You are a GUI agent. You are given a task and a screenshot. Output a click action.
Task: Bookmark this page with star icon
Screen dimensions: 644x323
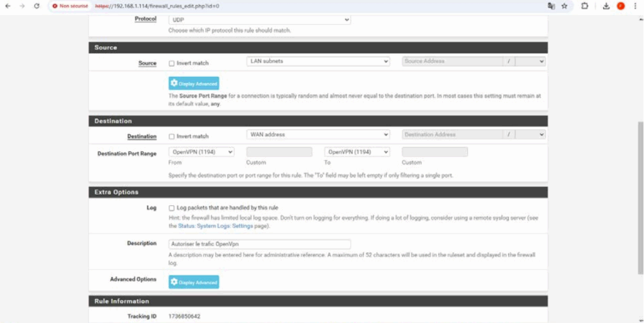coord(564,6)
